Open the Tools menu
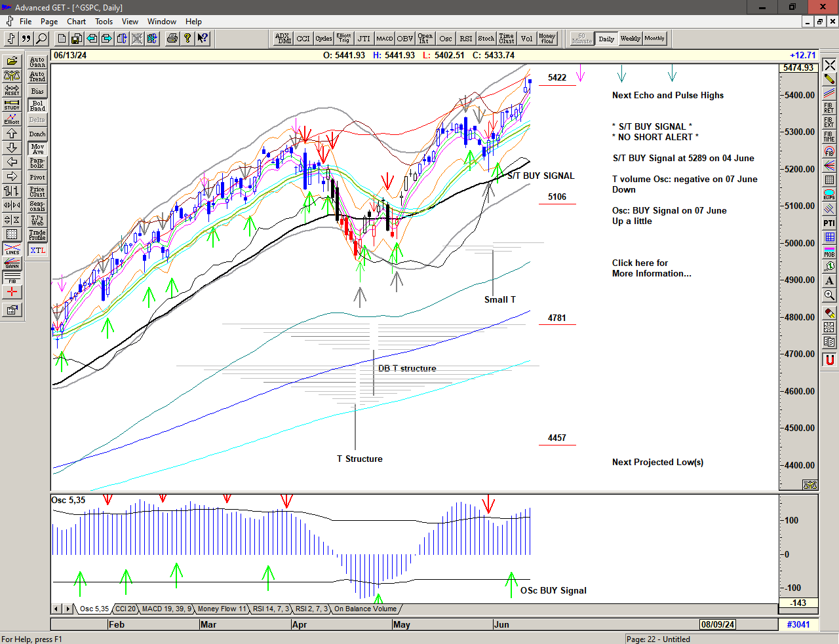Image resolution: width=839 pixels, height=644 pixels. 104,22
